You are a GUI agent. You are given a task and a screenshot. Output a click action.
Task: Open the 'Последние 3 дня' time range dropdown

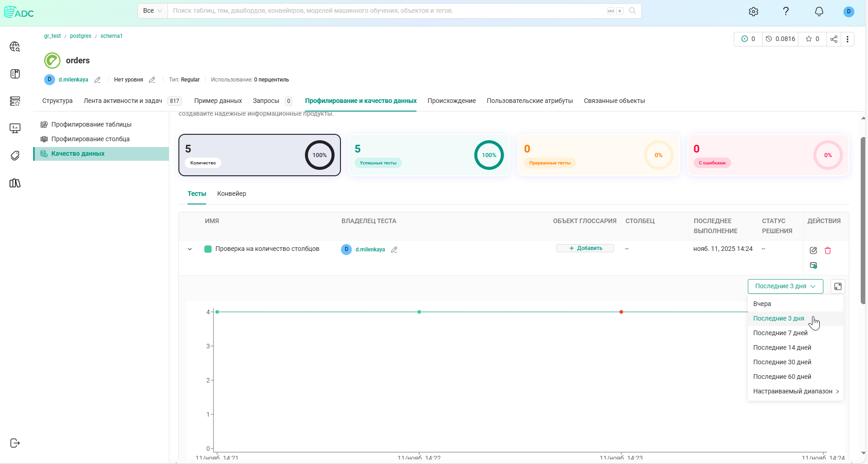(x=785, y=286)
